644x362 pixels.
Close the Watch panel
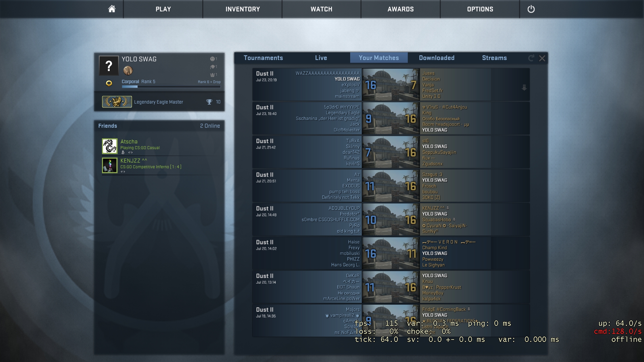pyautogui.click(x=542, y=58)
